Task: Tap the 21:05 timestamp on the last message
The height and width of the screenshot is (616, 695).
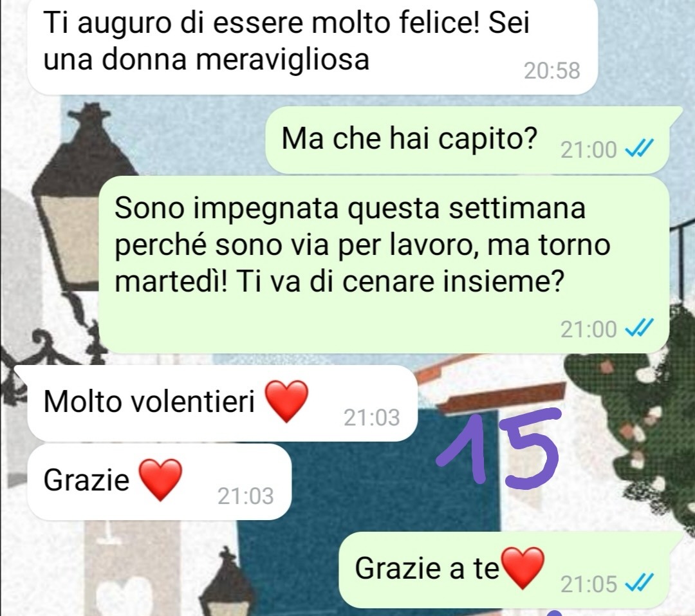Action: 589,584
